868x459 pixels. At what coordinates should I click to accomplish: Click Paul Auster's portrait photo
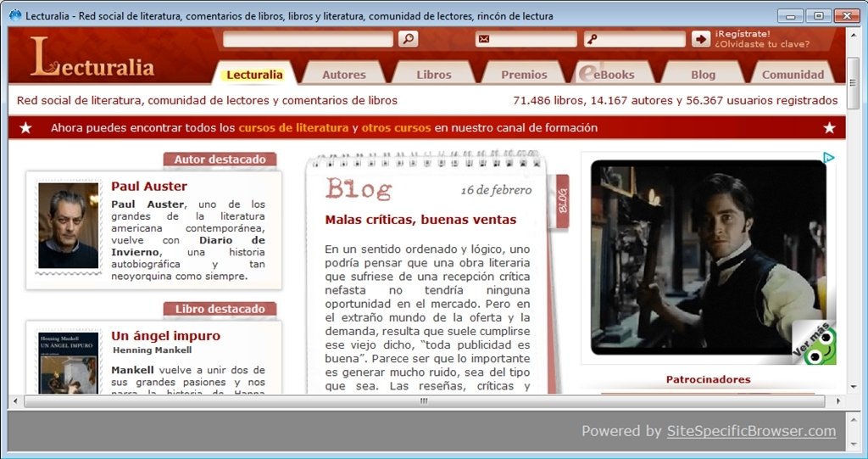[x=68, y=227]
